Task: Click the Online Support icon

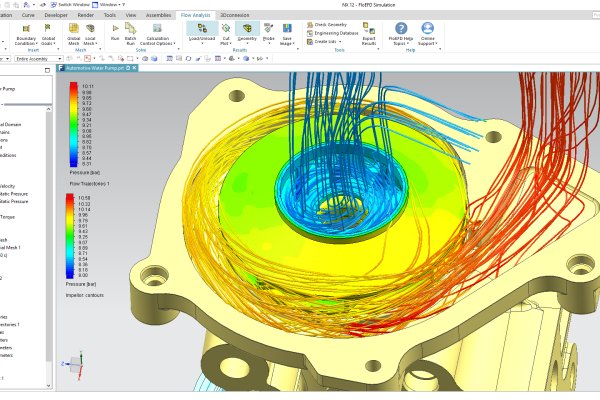Action: [x=428, y=31]
